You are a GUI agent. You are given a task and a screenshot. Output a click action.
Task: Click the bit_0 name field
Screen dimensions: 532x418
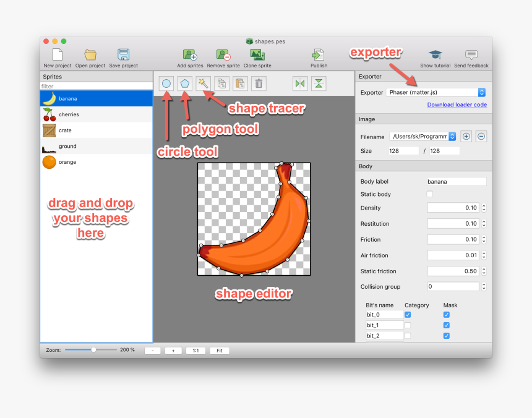pyautogui.click(x=384, y=315)
